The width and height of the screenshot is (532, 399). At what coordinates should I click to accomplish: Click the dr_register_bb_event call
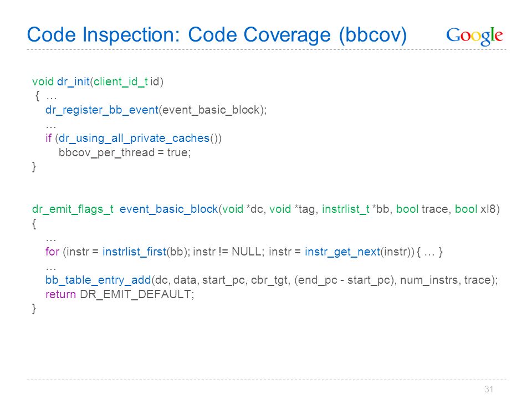pyautogui.click(x=102, y=110)
